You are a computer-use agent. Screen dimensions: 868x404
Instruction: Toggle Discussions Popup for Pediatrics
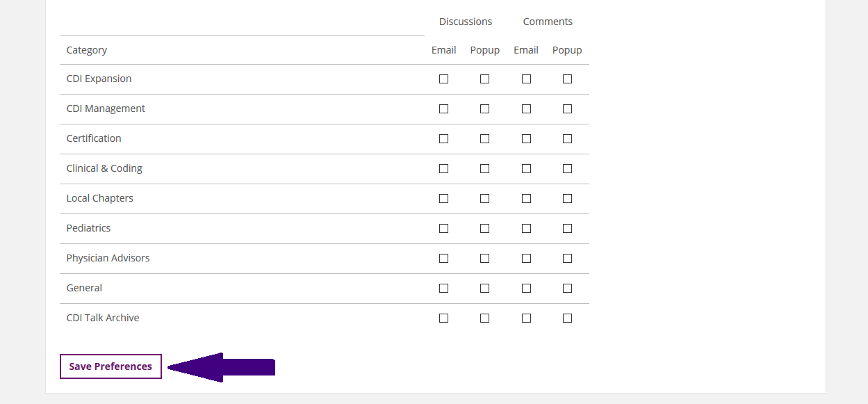(x=484, y=229)
